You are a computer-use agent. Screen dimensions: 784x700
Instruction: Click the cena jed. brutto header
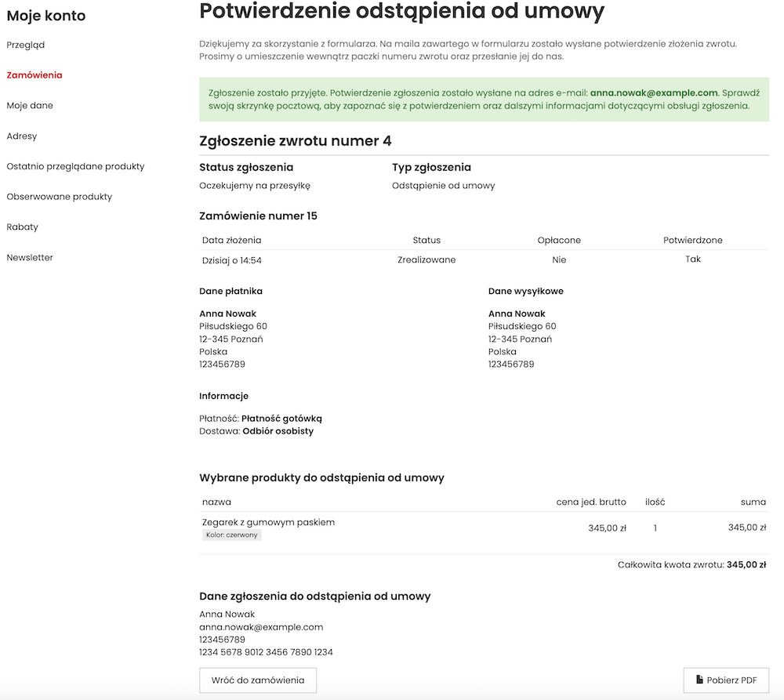591,502
